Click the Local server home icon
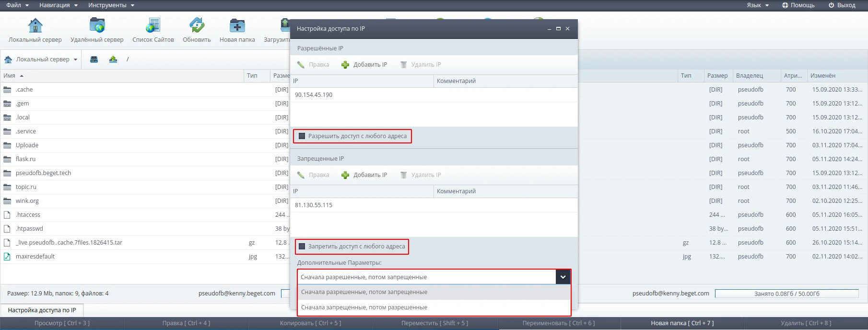868x330 pixels. point(35,25)
